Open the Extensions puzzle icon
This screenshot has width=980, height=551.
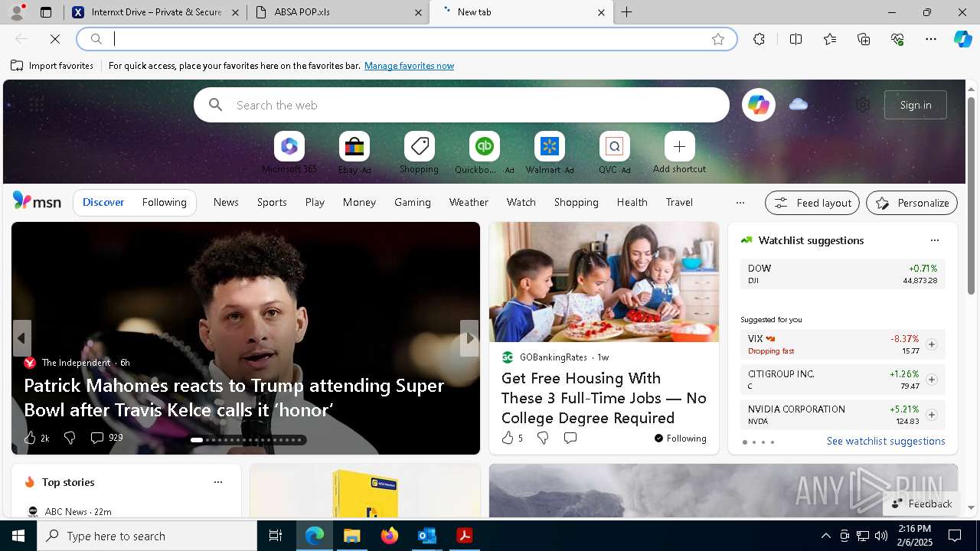[759, 39]
